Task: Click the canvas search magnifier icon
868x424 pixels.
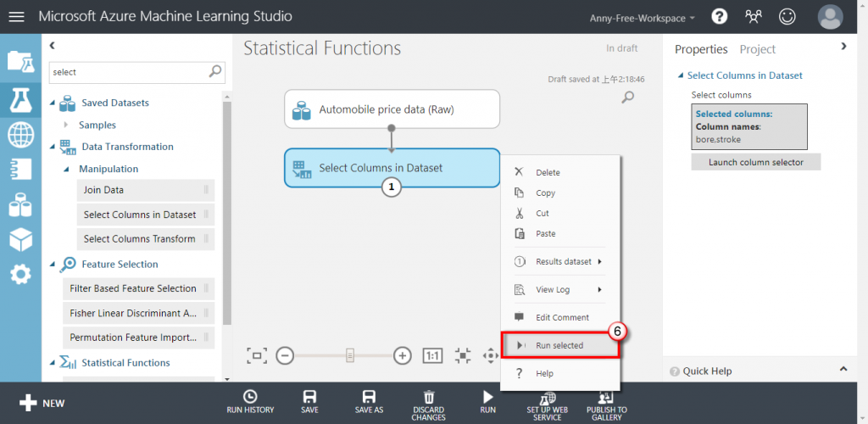Action: tap(627, 98)
